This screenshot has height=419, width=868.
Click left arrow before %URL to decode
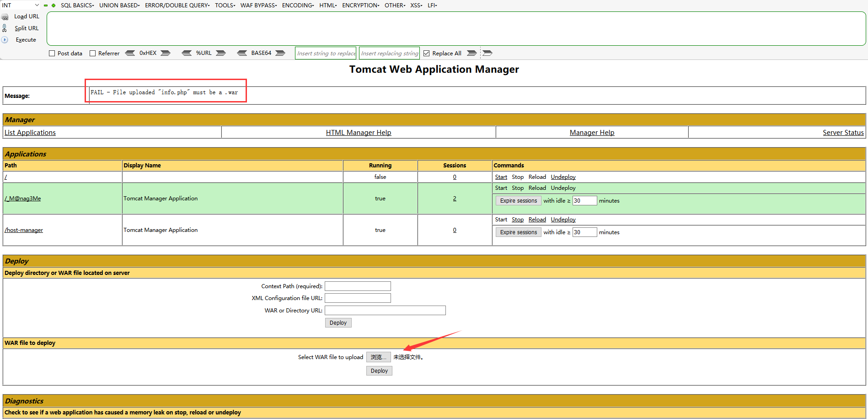coord(187,53)
